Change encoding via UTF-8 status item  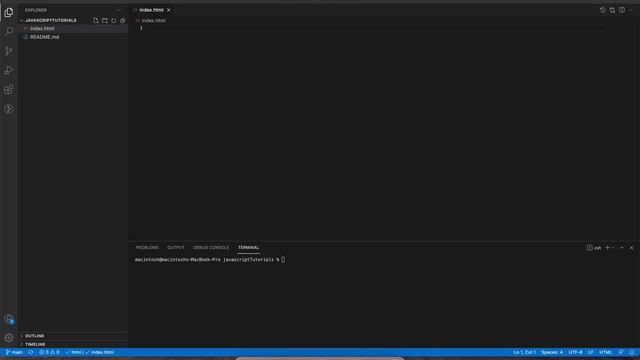pos(575,352)
